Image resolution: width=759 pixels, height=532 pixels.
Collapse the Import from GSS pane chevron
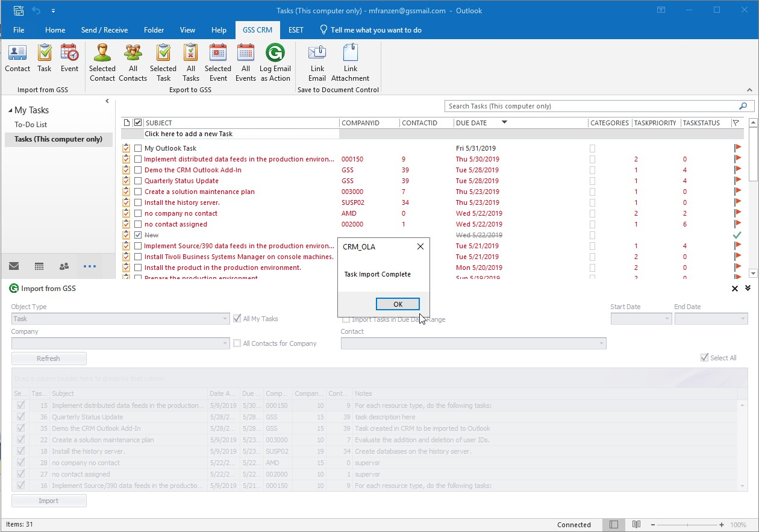pyautogui.click(x=748, y=289)
